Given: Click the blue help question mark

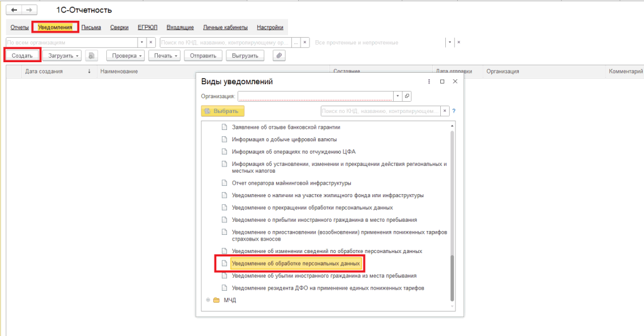Looking at the screenshot, I should coord(453,111).
